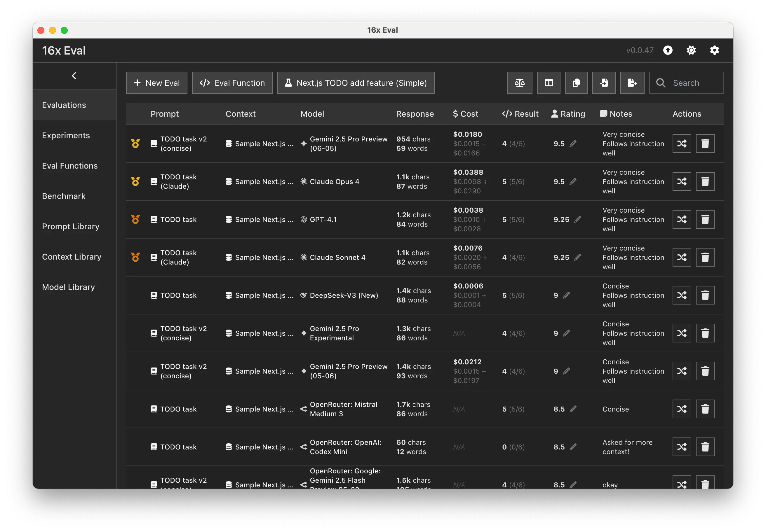This screenshot has width=766, height=532.
Task: Open settings gear icon in header
Action: 714,50
